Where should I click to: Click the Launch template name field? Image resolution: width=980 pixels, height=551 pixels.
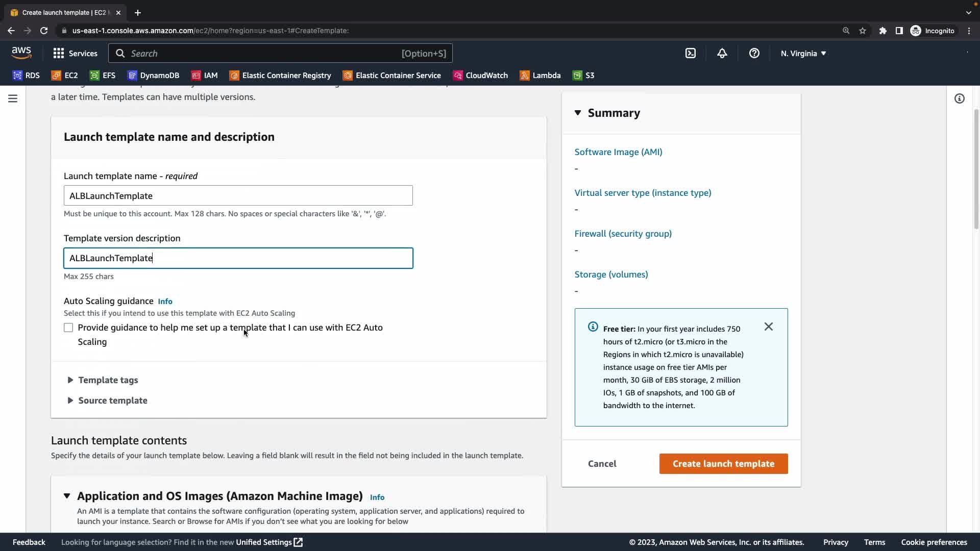tap(238, 196)
